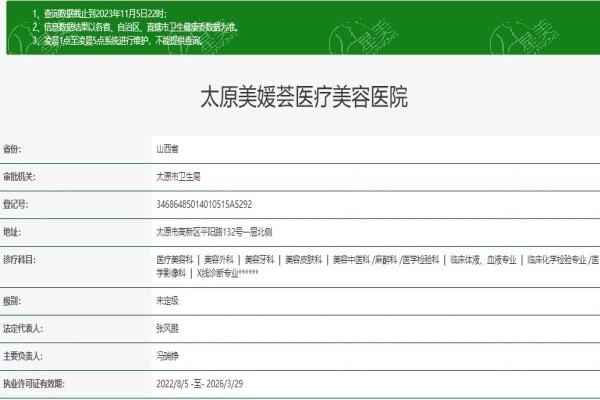Click the 临床体液、血液专业 entry
The height and width of the screenshot is (400, 600).
(483, 260)
